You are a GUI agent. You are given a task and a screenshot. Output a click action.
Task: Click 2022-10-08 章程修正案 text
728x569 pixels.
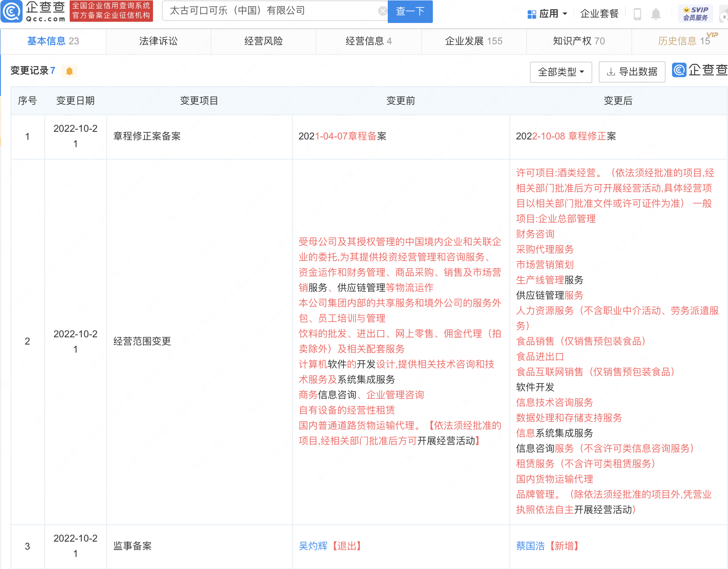coord(566,136)
